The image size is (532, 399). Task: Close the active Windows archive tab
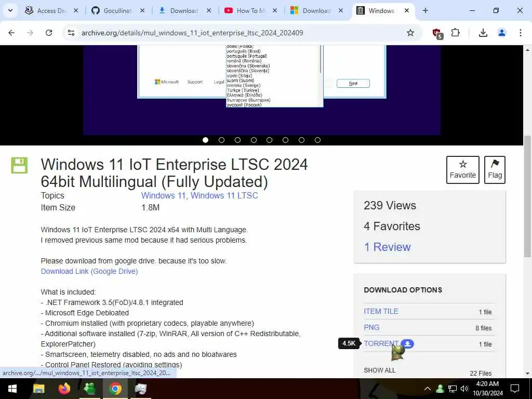[406, 10]
